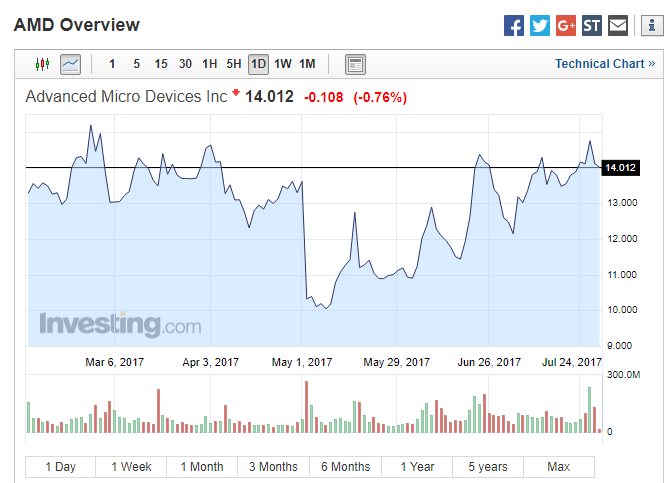This screenshot has width=671, height=483.
Task: Share on StockTwits icon
Action: point(592,26)
